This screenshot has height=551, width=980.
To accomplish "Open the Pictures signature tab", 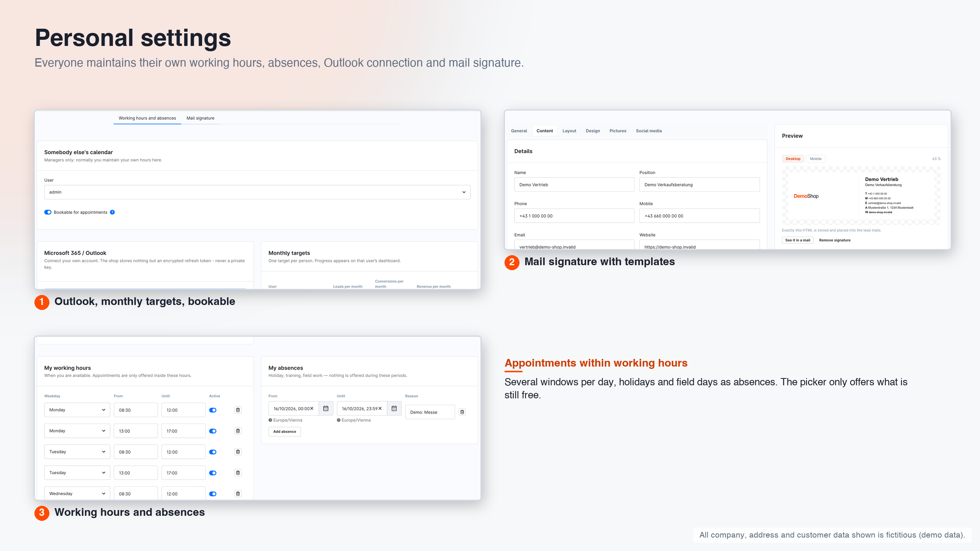I will [618, 131].
